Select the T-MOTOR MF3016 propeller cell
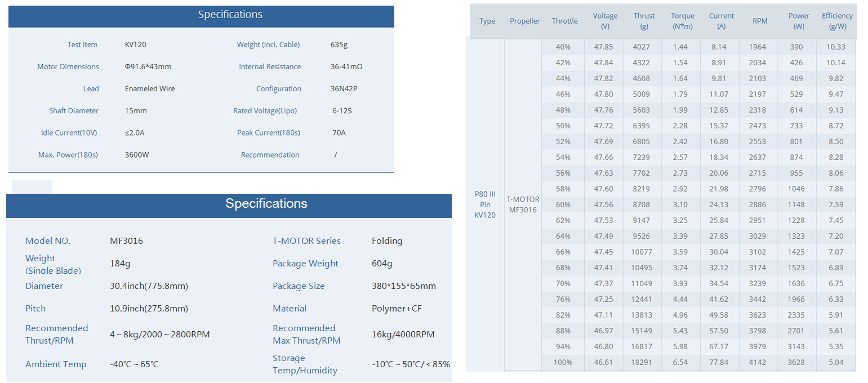This screenshot has height=383, width=868. (x=523, y=204)
